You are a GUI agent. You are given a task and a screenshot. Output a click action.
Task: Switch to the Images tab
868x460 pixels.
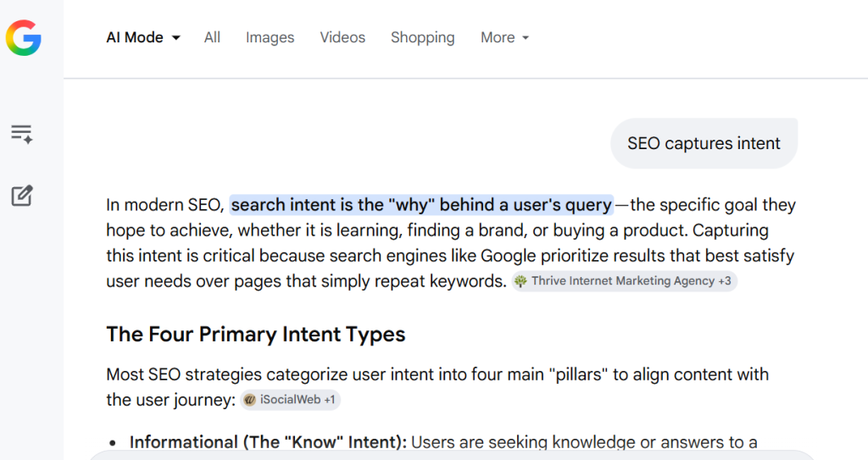pos(270,37)
